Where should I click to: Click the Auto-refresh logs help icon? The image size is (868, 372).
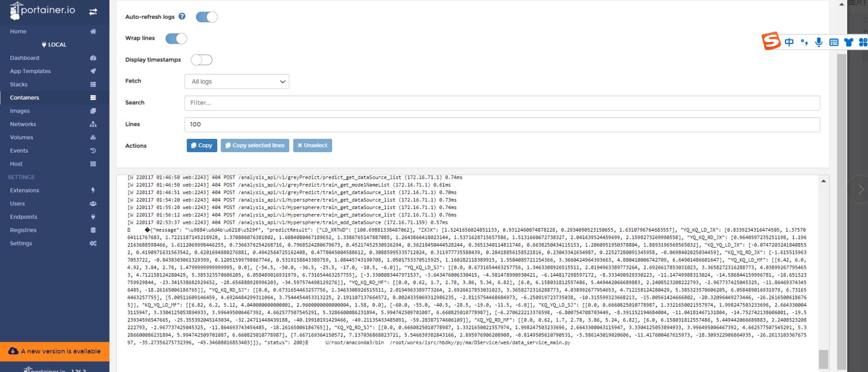pos(182,16)
